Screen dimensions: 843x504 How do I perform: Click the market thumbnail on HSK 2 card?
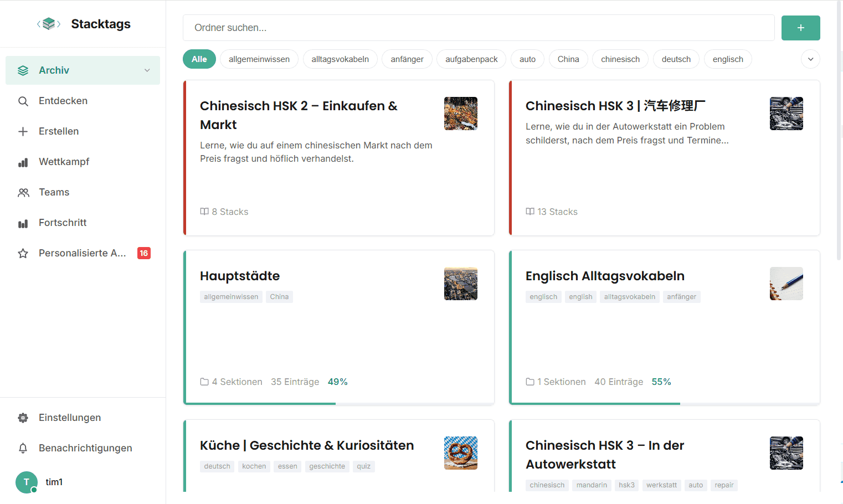pyautogui.click(x=461, y=114)
